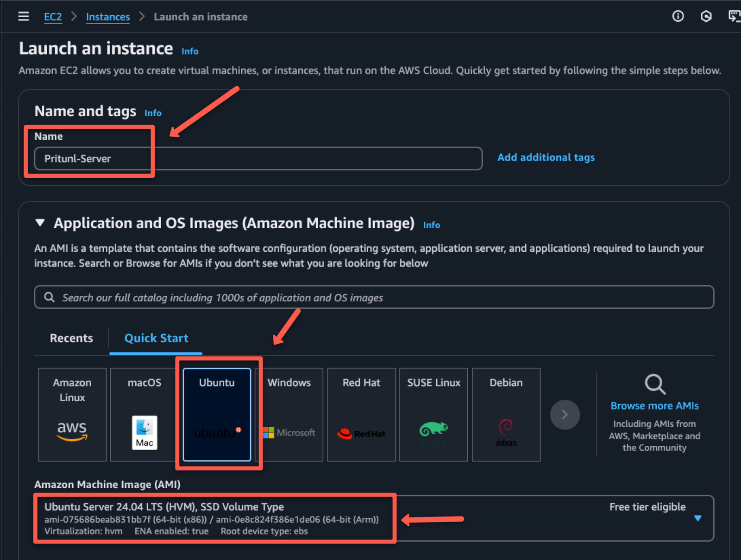Click the info icon in the top bar
Viewport: 741px width, 560px height.
point(678,16)
